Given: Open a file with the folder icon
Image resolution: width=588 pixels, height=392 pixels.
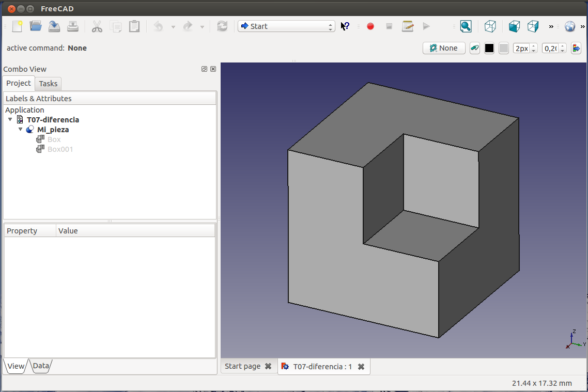Looking at the screenshot, I should pos(36,26).
